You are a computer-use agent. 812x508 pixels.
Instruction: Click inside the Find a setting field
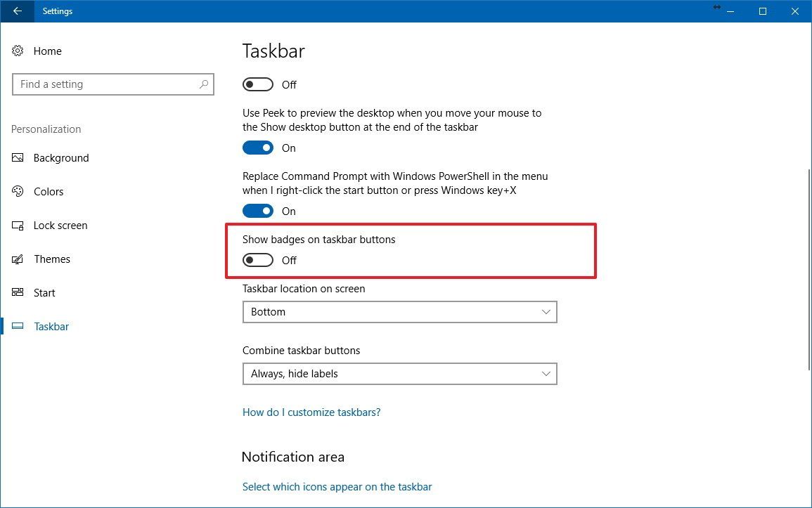105,84
